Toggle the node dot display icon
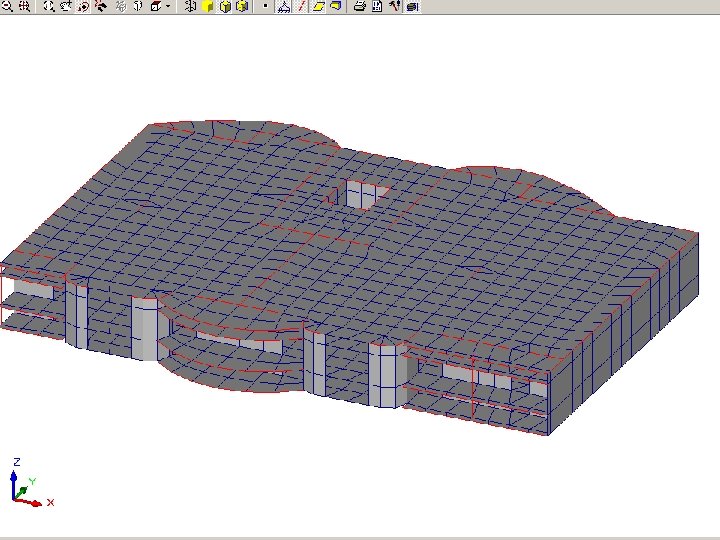 click(265, 6)
